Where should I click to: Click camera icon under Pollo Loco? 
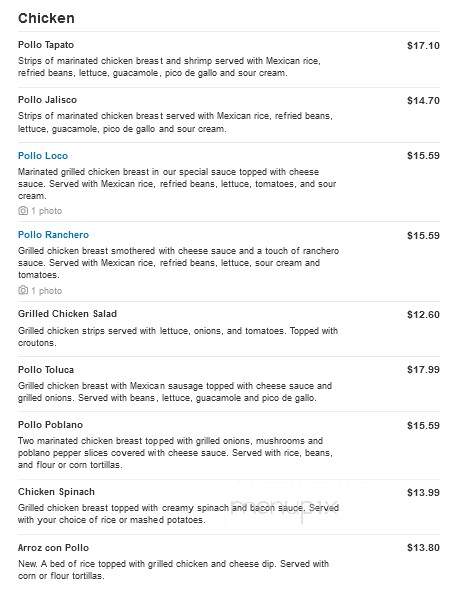(x=23, y=211)
